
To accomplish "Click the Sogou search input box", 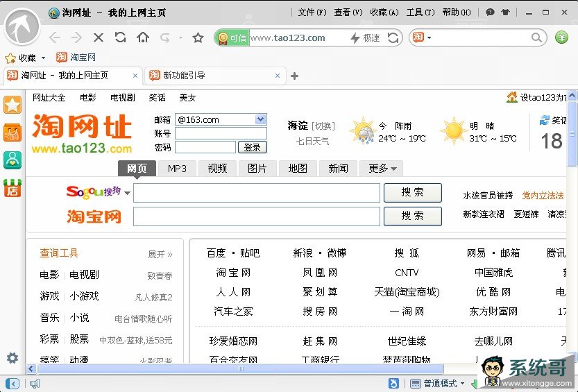I will click(x=257, y=193).
